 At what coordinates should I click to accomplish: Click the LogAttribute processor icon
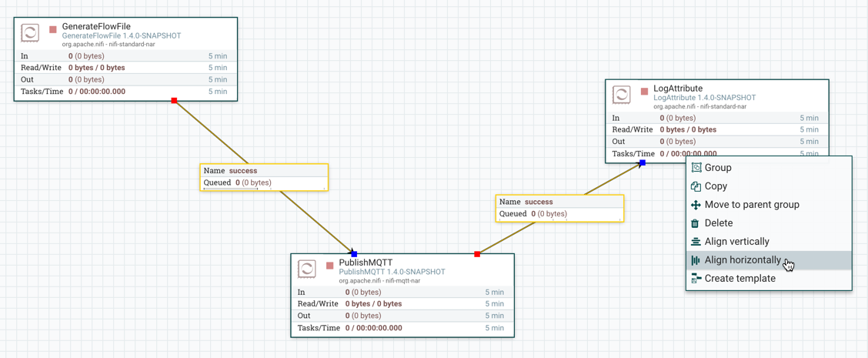click(622, 94)
